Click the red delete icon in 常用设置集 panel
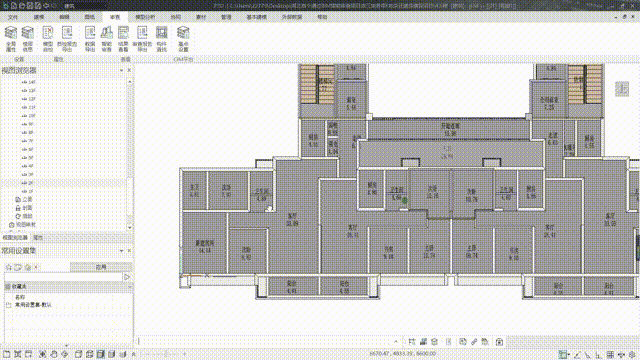 point(36,267)
